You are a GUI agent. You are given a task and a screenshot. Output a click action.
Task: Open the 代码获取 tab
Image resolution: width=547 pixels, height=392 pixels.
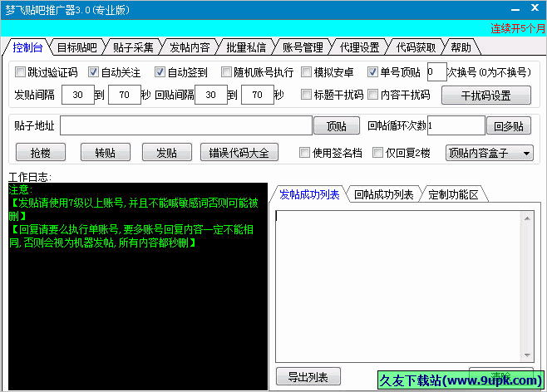pos(416,47)
